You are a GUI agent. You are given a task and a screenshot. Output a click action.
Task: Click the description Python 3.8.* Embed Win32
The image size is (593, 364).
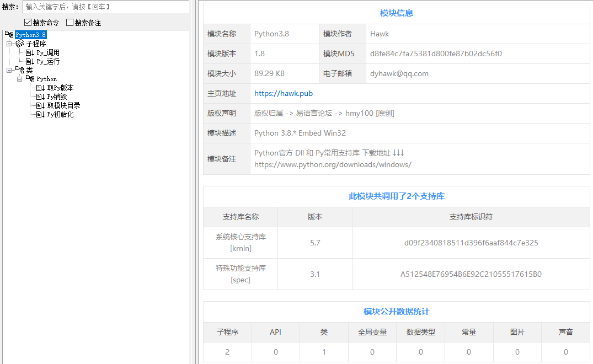tap(300, 133)
